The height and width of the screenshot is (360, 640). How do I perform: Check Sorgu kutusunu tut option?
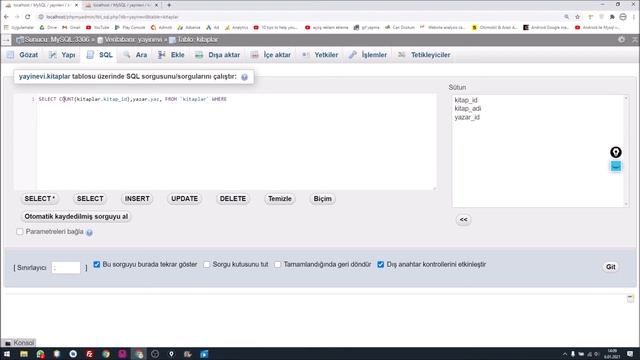[x=207, y=264]
